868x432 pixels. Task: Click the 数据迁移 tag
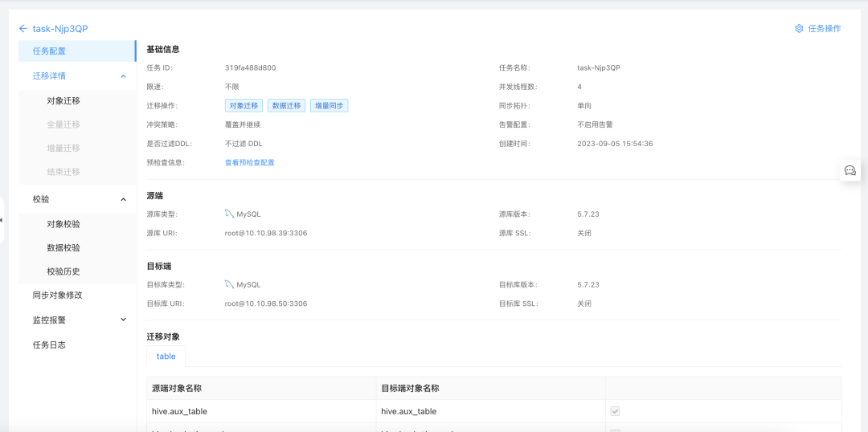coord(286,106)
